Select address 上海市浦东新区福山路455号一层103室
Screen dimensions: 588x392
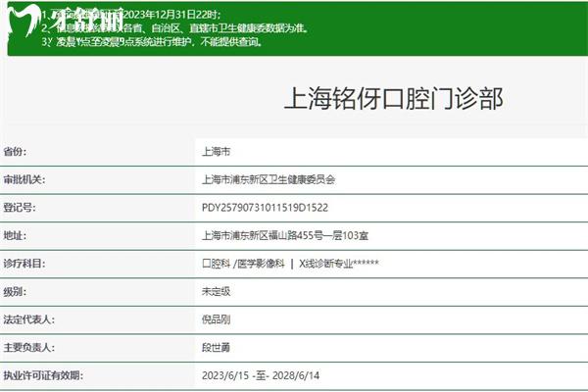[x=285, y=235]
